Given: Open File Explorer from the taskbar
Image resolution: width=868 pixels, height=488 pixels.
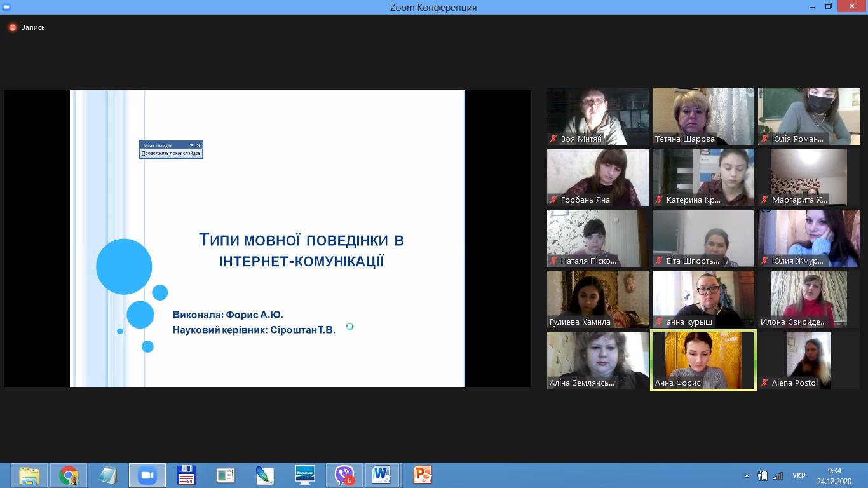Looking at the screenshot, I should coord(29,475).
